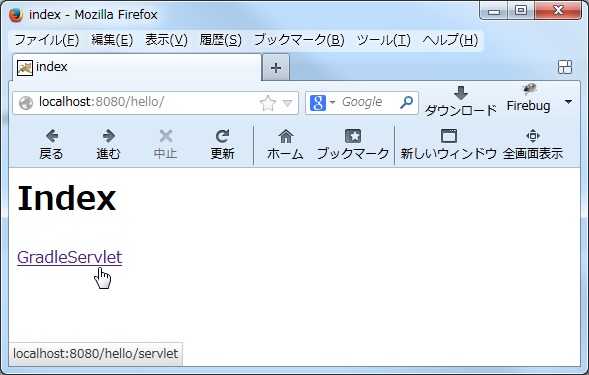Go back with the 戻る button
589x375 pixels.
(x=51, y=144)
